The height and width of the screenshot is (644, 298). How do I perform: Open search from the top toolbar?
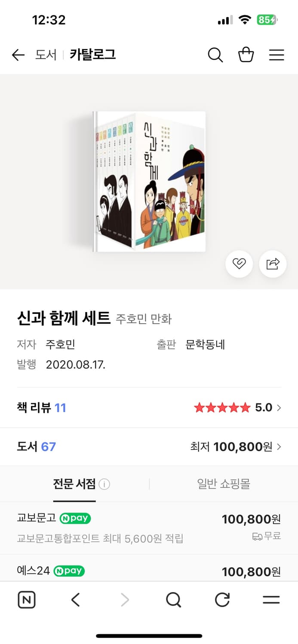215,55
